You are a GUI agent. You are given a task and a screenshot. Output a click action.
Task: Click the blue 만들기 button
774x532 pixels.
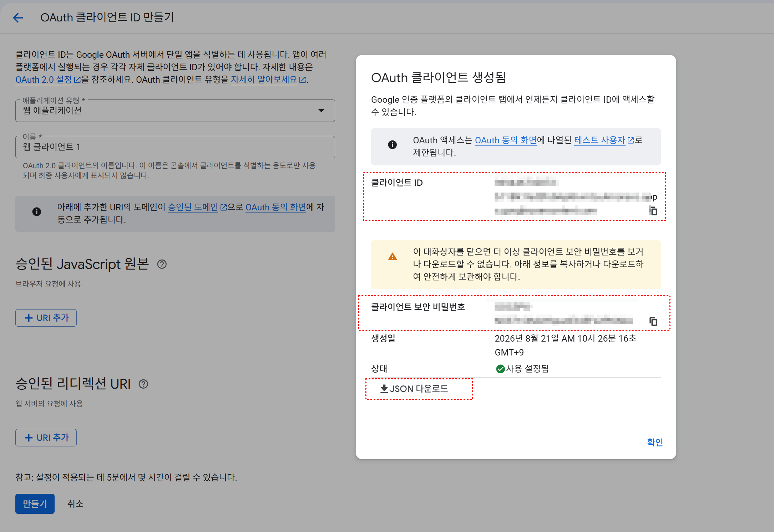(35, 504)
